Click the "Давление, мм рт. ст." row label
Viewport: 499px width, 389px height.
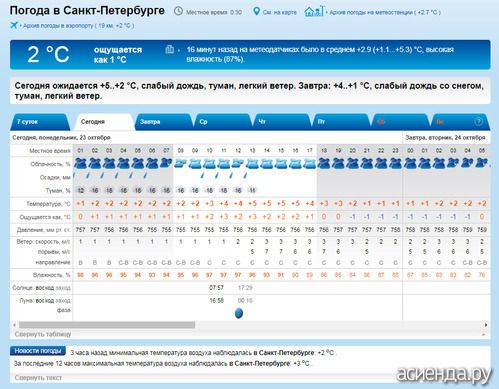click(x=43, y=230)
